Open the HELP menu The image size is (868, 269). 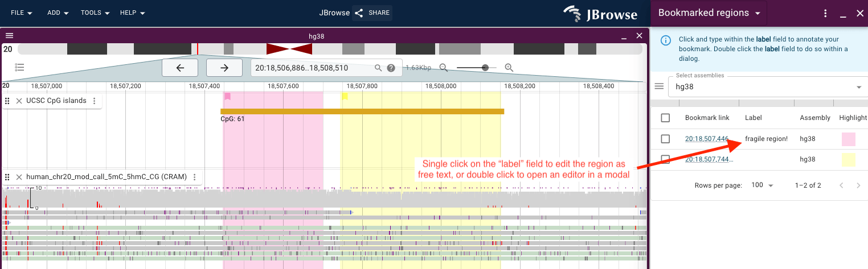tap(132, 13)
